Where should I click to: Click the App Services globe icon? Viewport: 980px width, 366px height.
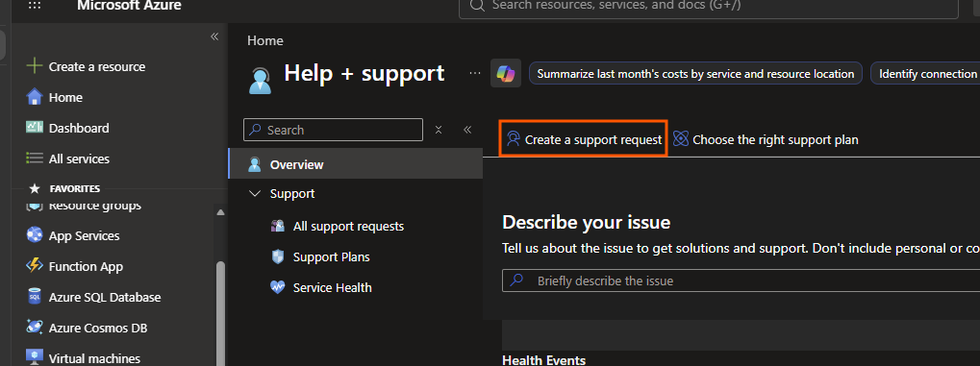(34, 234)
